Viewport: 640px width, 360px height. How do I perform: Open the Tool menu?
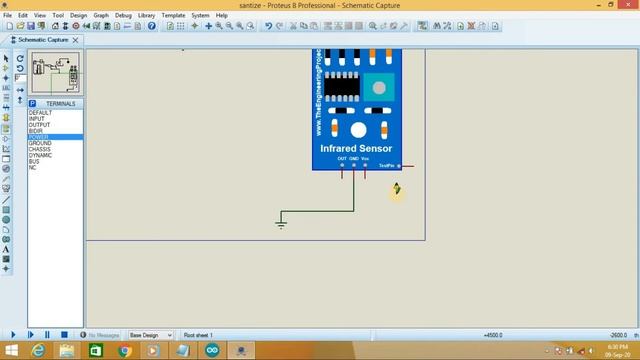pos(58,15)
